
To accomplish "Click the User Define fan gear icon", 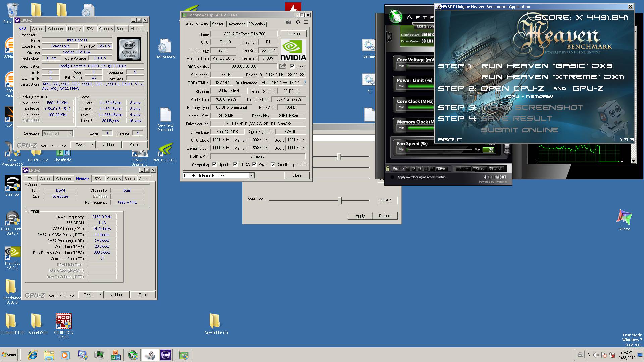I will point(507,148).
